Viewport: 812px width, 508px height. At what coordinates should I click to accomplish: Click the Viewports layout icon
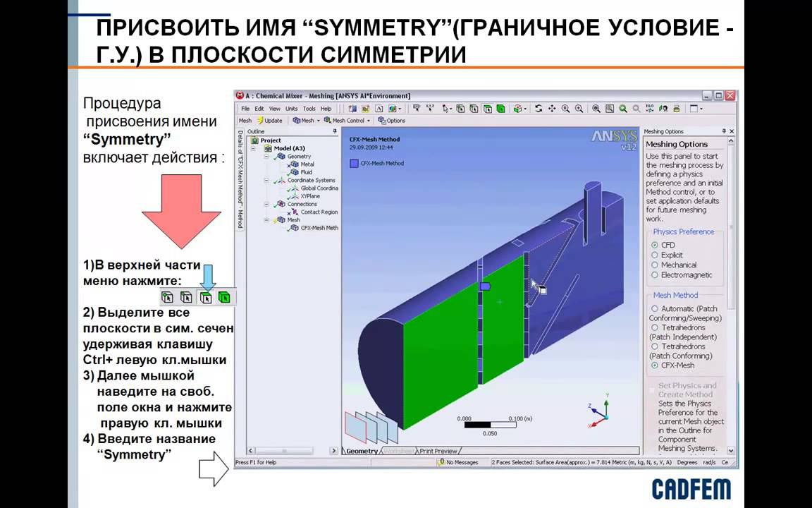pos(694,109)
